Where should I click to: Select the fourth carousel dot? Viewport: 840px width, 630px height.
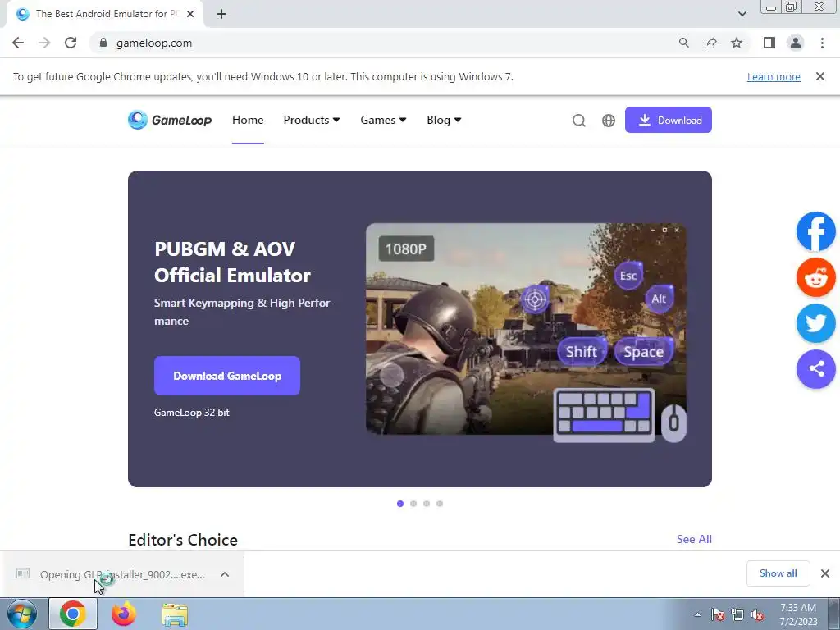tap(440, 504)
